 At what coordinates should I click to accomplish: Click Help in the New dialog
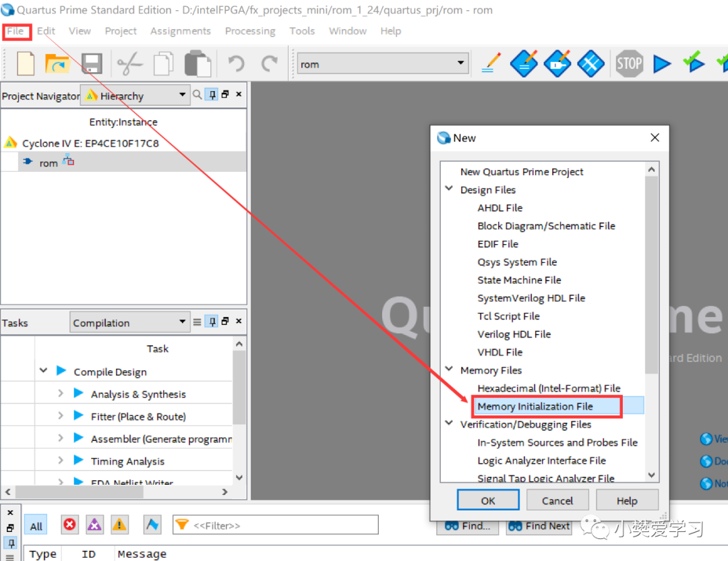[627, 500]
